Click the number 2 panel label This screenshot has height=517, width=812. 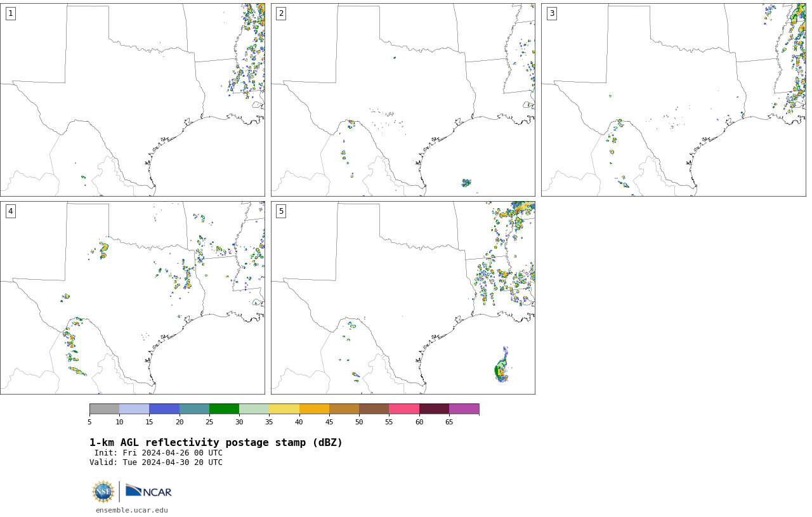(x=281, y=13)
